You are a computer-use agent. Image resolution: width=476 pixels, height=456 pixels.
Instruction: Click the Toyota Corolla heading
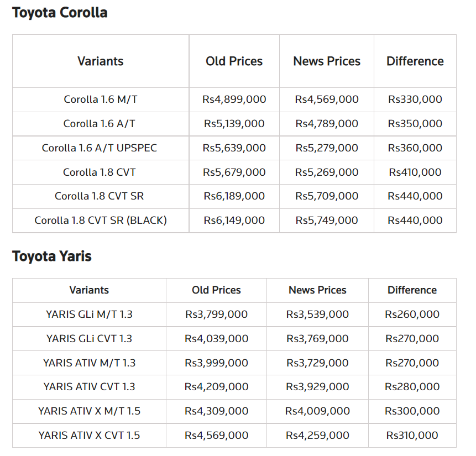tap(60, 12)
